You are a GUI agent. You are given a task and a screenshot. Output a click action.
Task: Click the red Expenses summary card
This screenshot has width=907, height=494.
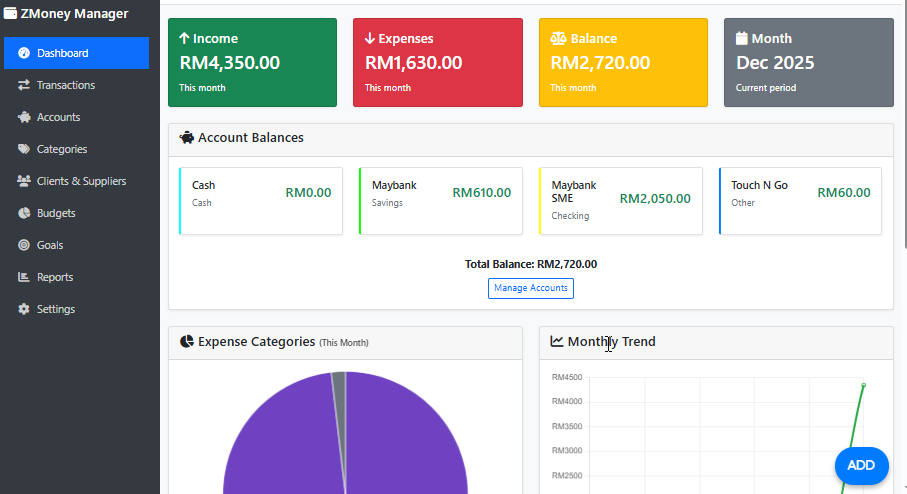pyautogui.click(x=438, y=62)
